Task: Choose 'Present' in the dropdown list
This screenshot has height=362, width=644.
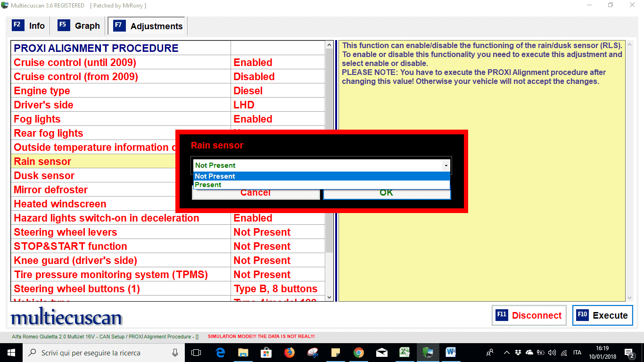Action: 208,185
